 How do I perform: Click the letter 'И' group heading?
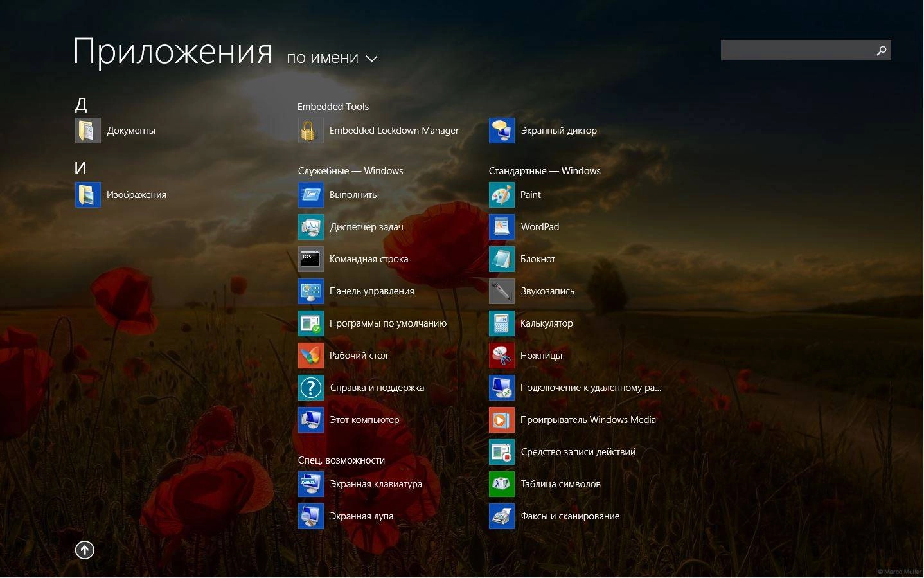pyautogui.click(x=80, y=168)
